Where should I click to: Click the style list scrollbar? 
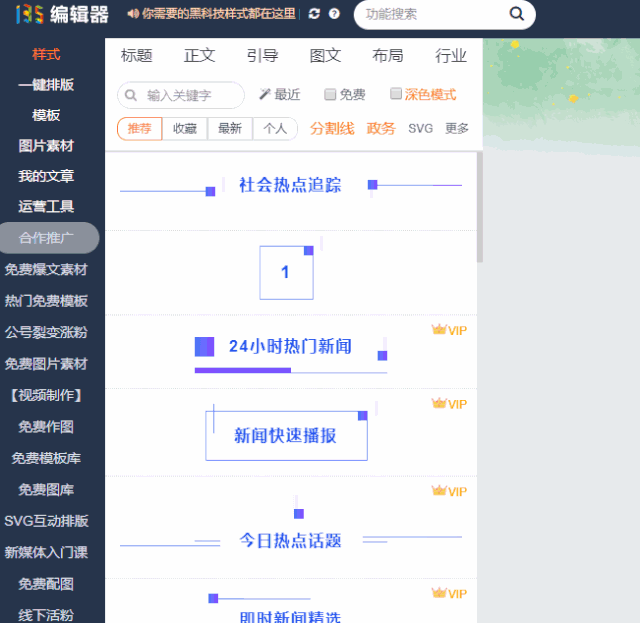pyautogui.click(x=480, y=207)
